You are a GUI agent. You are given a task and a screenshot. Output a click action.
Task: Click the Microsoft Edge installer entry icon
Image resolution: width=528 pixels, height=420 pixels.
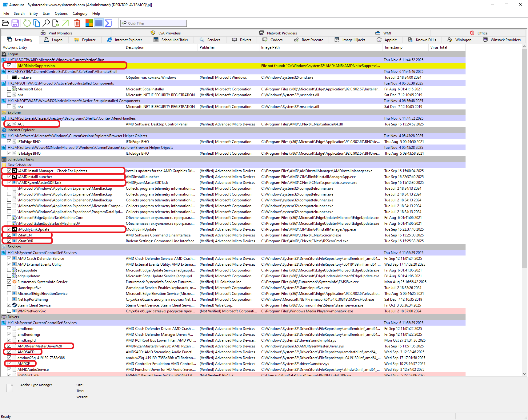(x=14, y=89)
